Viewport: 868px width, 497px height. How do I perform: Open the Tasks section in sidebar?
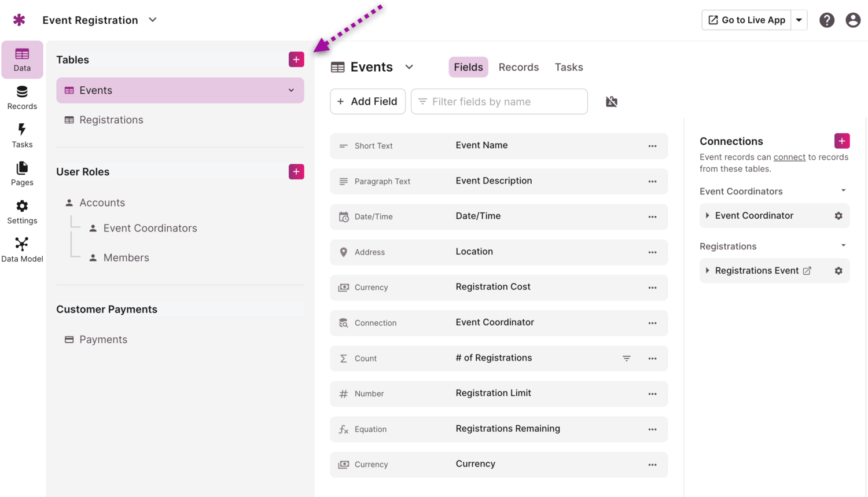pos(22,135)
